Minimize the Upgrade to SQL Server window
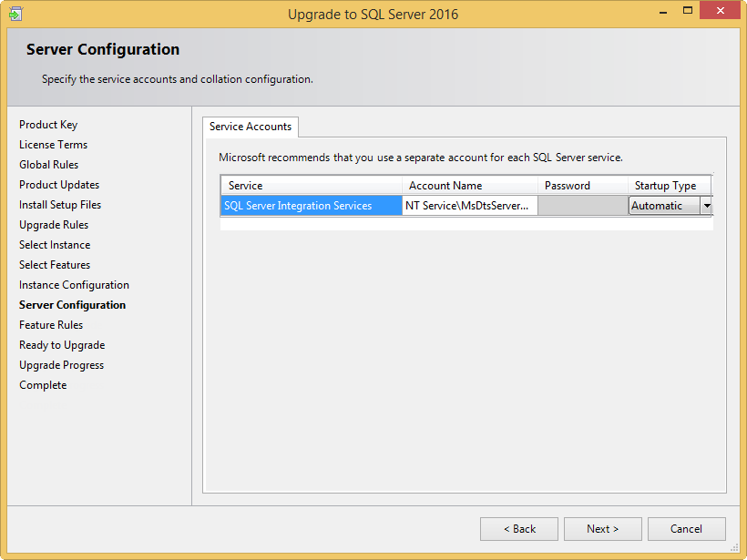747x560 pixels. pyautogui.click(x=662, y=11)
